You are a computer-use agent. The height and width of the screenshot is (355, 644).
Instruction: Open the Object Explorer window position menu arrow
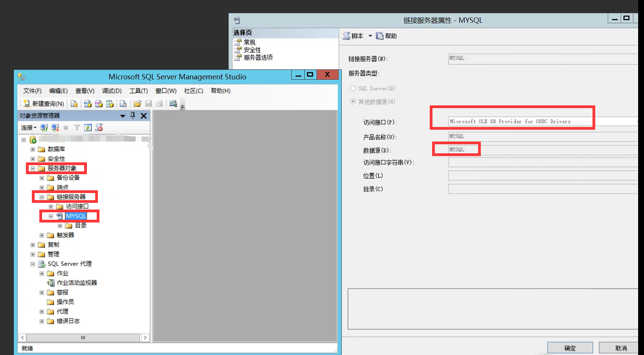pyautogui.click(x=123, y=116)
